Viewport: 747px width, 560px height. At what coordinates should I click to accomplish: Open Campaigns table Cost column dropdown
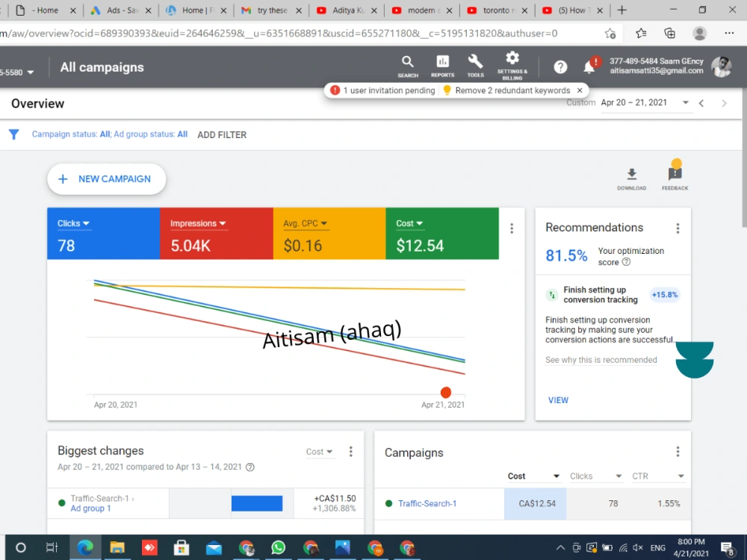coord(533,476)
